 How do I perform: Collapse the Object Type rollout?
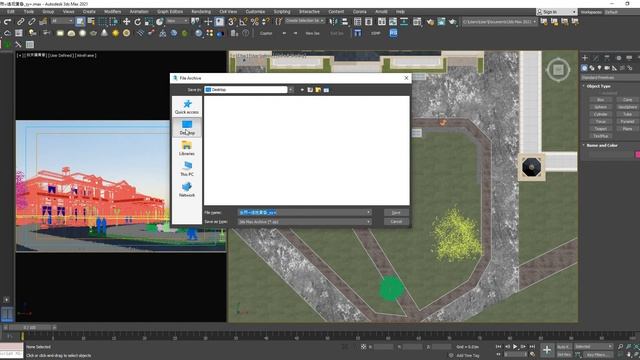point(597,86)
